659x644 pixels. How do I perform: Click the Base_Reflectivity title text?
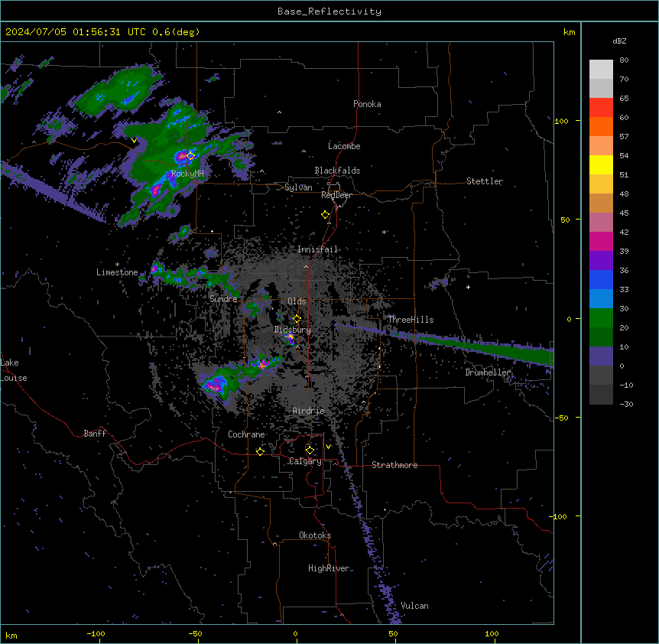[329, 11]
